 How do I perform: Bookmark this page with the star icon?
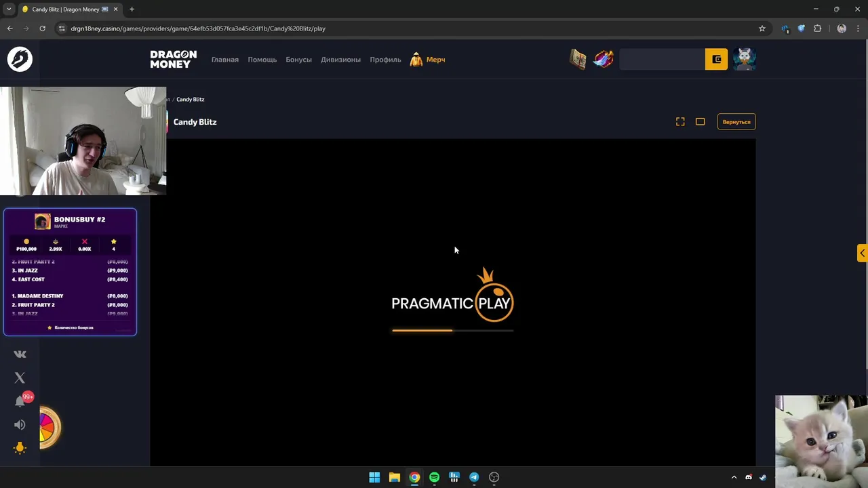[762, 28]
